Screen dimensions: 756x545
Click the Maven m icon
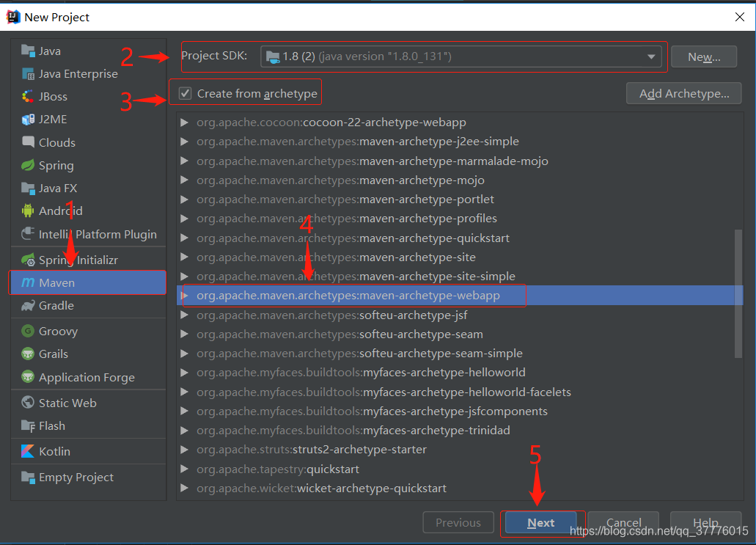(x=28, y=282)
